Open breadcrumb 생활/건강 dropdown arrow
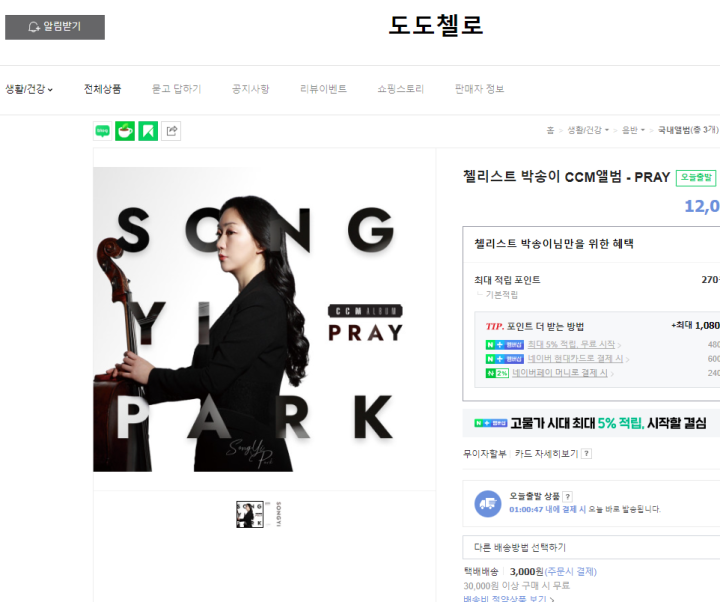The image size is (720, 602). coord(607,130)
